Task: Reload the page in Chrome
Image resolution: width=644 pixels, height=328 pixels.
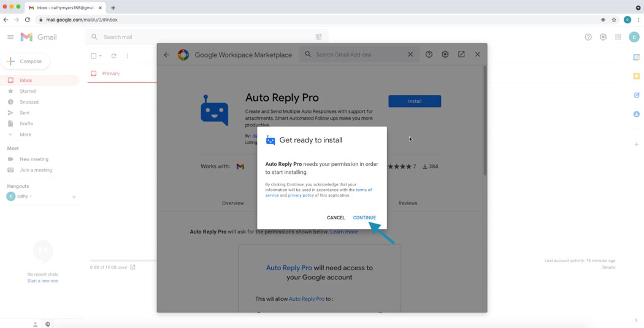Action: 28,20
